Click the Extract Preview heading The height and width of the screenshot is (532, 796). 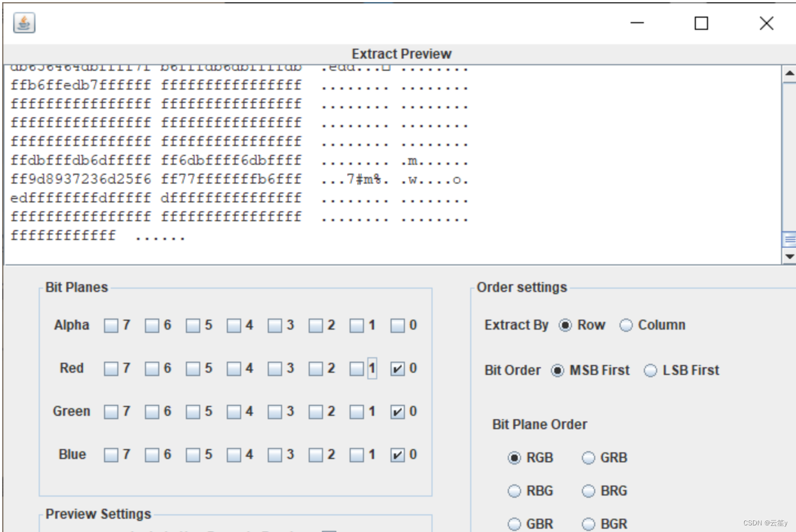pyautogui.click(x=402, y=54)
